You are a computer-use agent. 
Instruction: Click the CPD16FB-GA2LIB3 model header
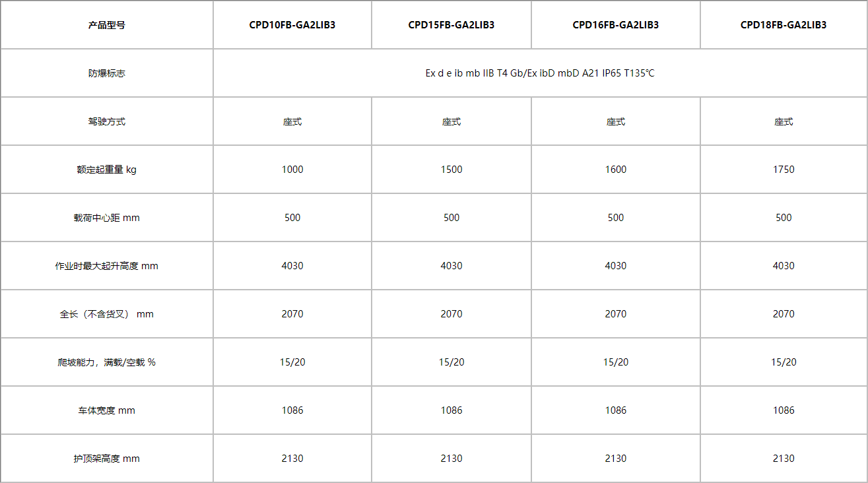point(616,25)
